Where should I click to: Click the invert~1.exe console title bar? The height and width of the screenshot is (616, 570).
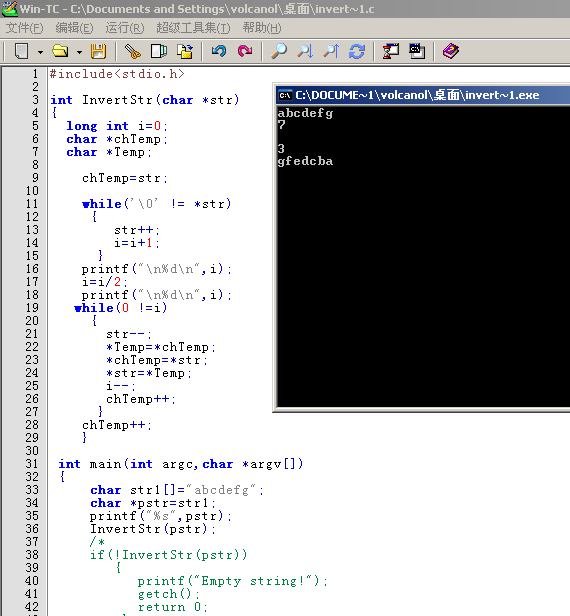pos(423,95)
